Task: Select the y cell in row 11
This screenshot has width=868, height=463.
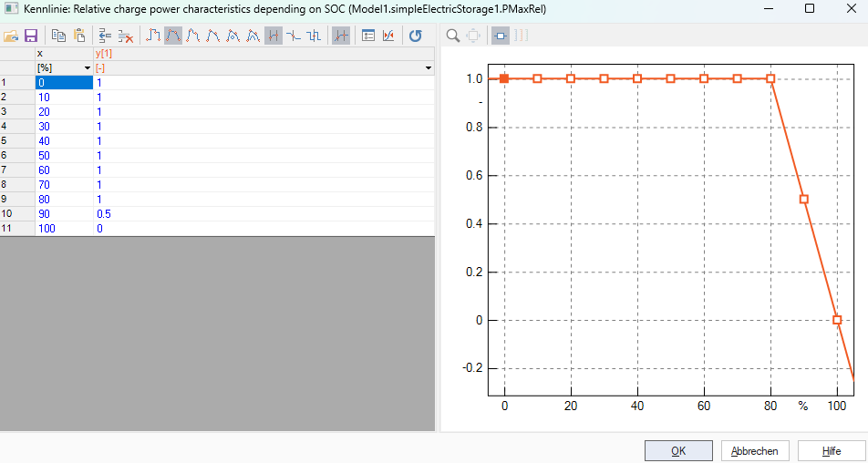Action: [x=264, y=229]
